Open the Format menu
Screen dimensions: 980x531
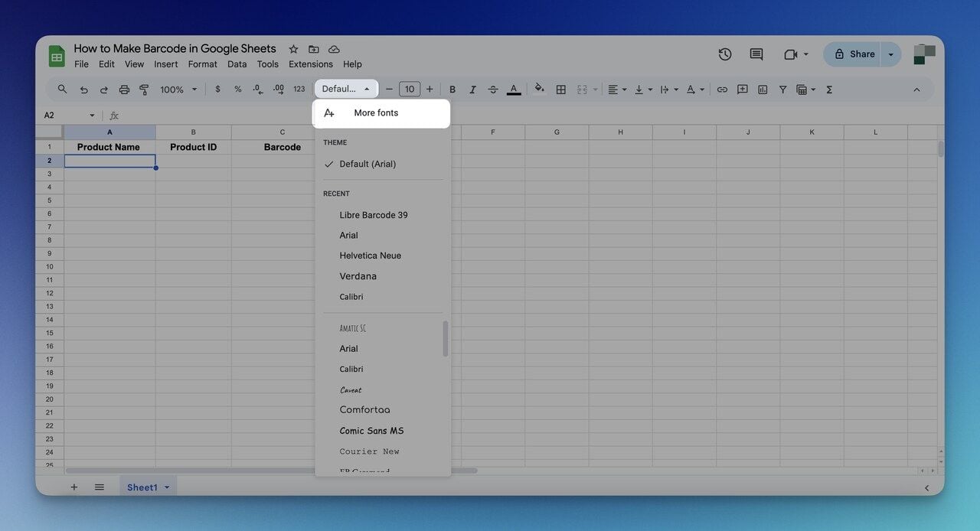pos(203,64)
